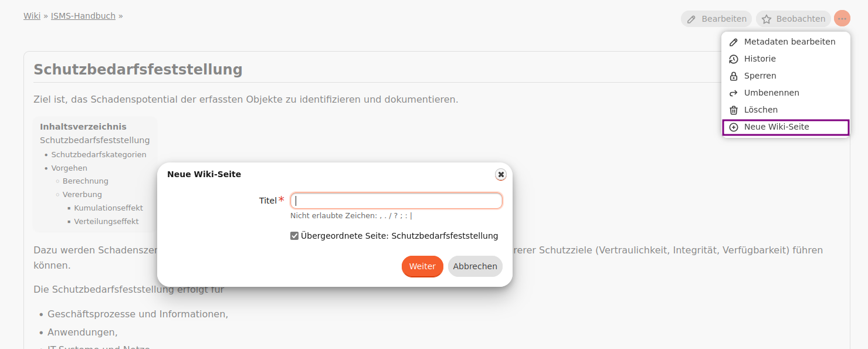Click the Vorgehen contents link

coord(70,168)
